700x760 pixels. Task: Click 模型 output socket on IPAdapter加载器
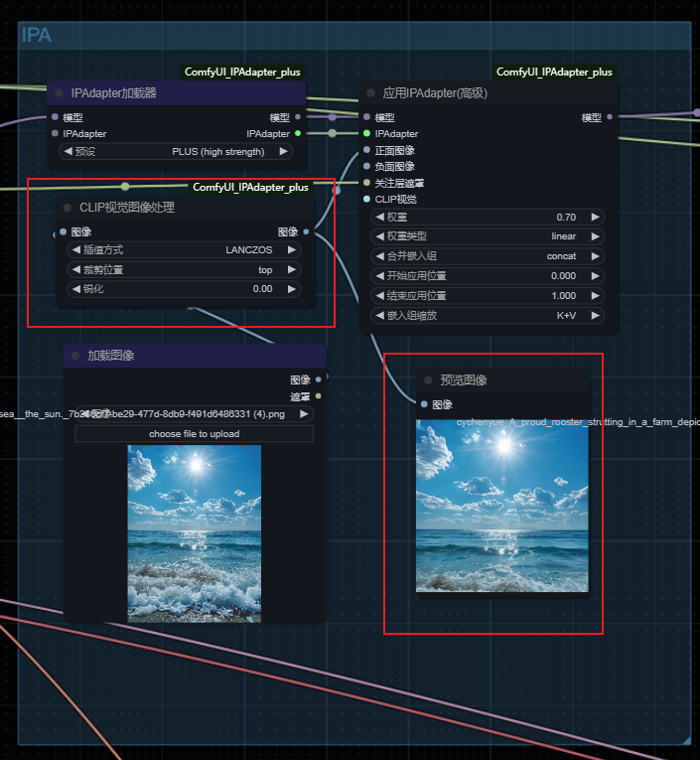point(298,117)
